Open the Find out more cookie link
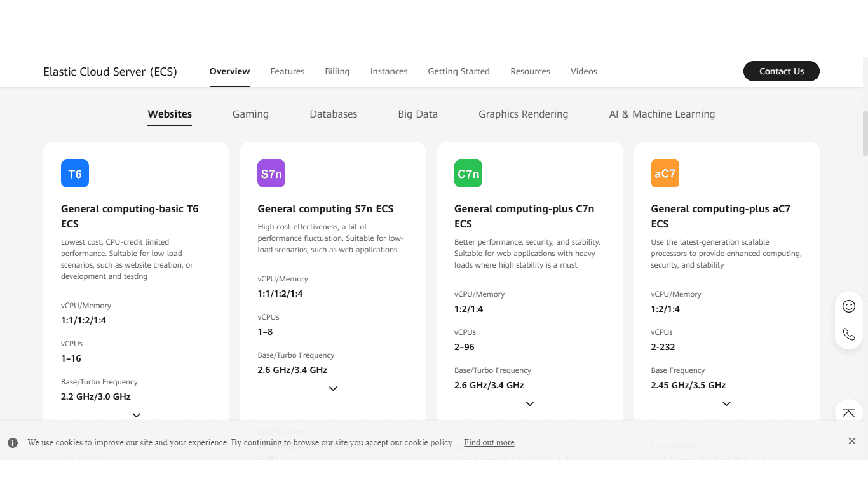 489,442
